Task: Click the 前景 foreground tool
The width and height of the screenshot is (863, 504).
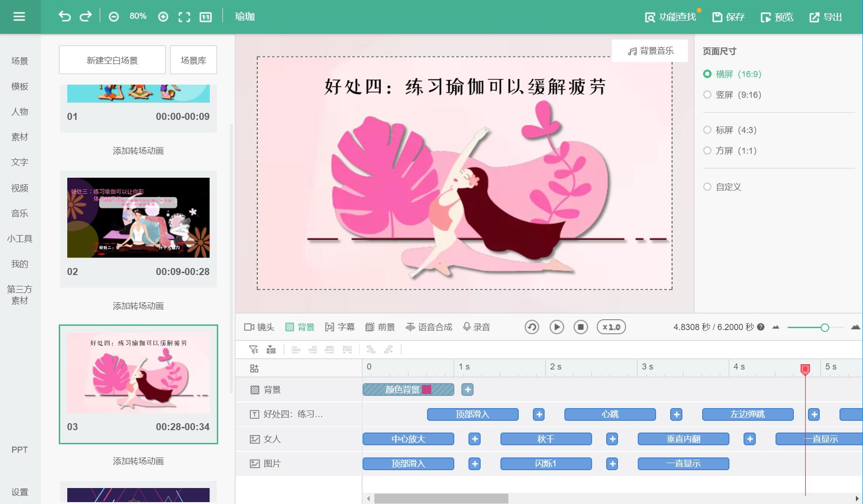Action: (380, 327)
